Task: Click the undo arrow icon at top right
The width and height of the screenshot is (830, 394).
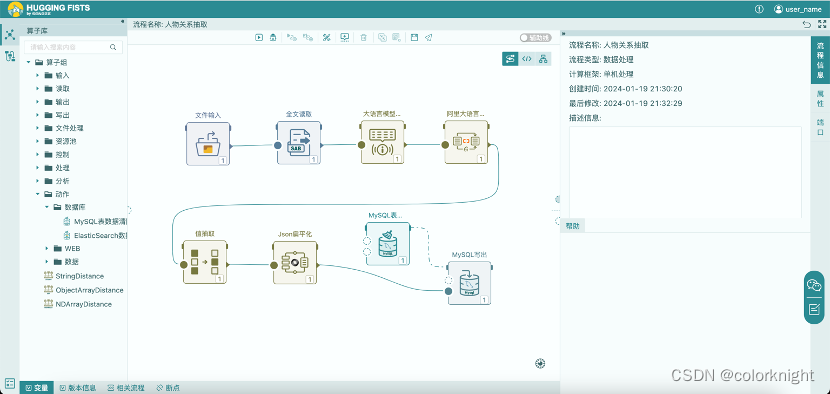Action: point(806,24)
